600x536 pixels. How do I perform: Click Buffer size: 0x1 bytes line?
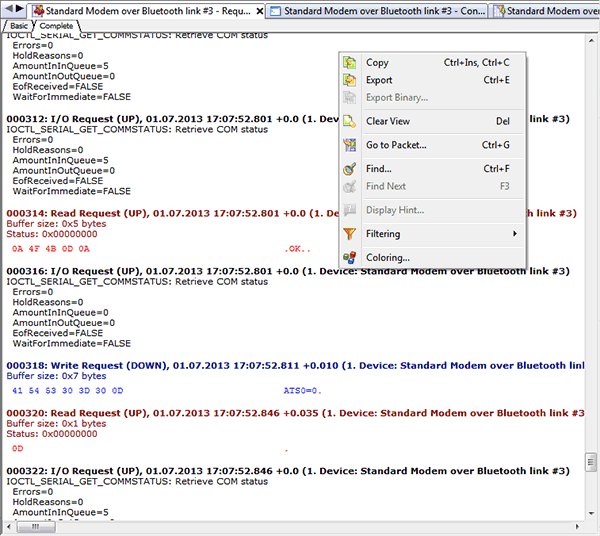56,424
